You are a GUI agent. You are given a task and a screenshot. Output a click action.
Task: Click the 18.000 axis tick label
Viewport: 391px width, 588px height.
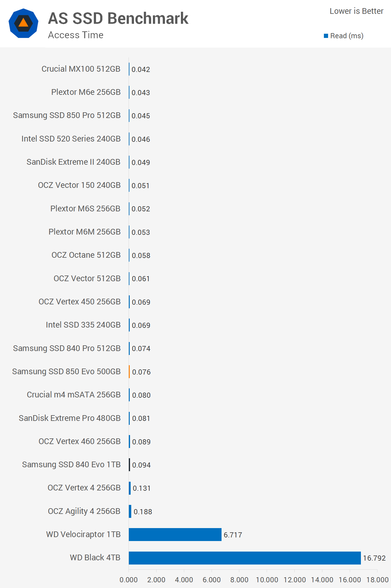coord(377,580)
